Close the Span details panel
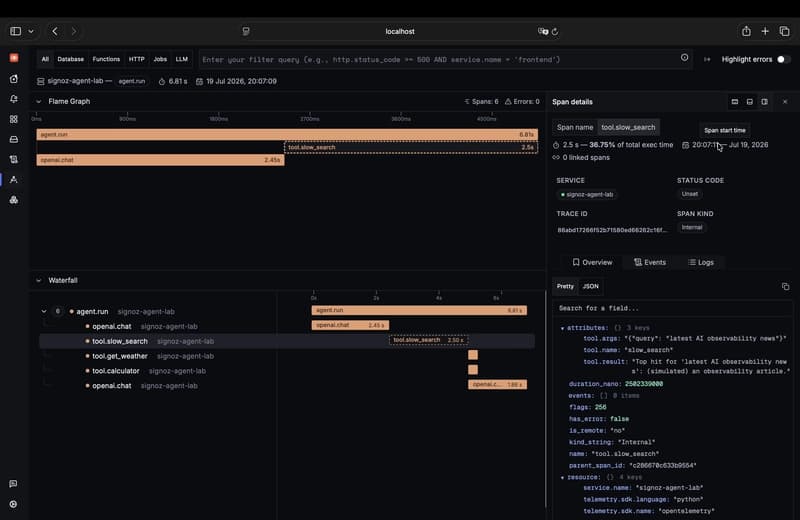The height and width of the screenshot is (520, 800). click(785, 102)
